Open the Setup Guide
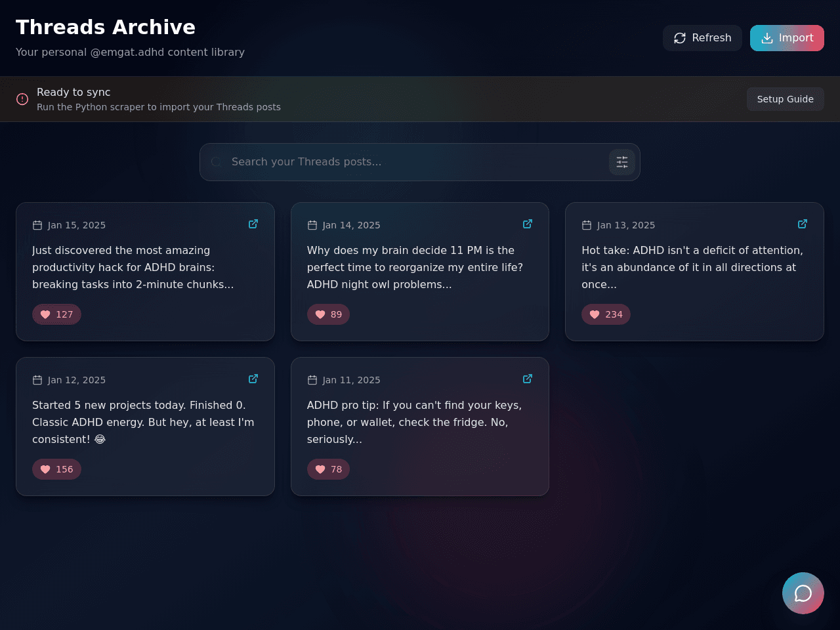This screenshot has width=840, height=630. [x=785, y=99]
